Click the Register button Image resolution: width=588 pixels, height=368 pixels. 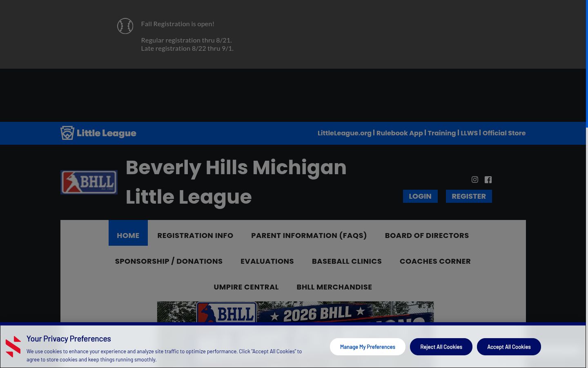[469, 196]
